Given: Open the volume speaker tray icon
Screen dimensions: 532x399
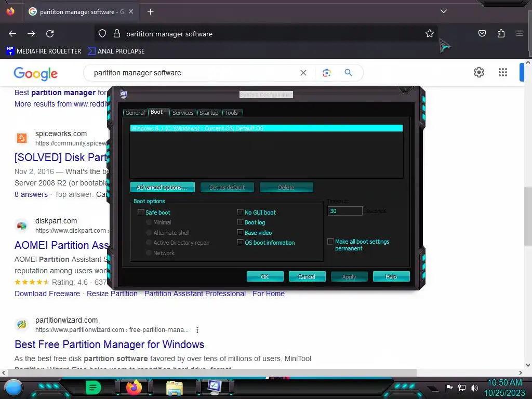Looking at the screenshot, I should click(474, 388).
